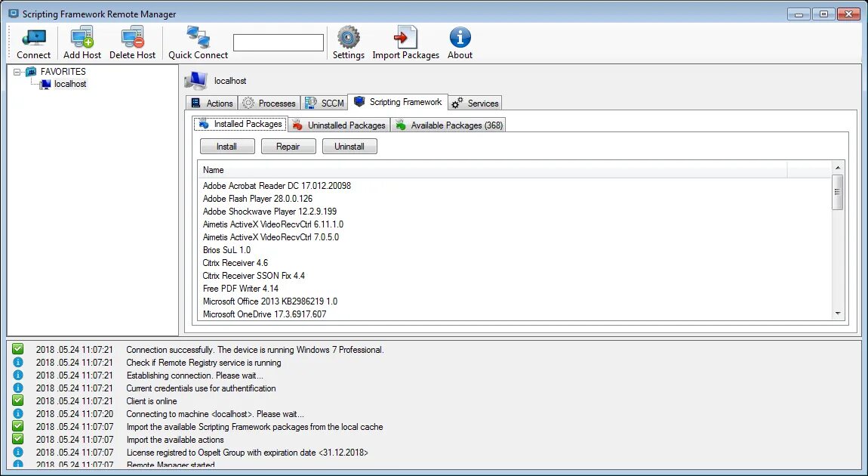The image size is (868, 476).
Task: Click the Name column header
Action: click(492, 170)
